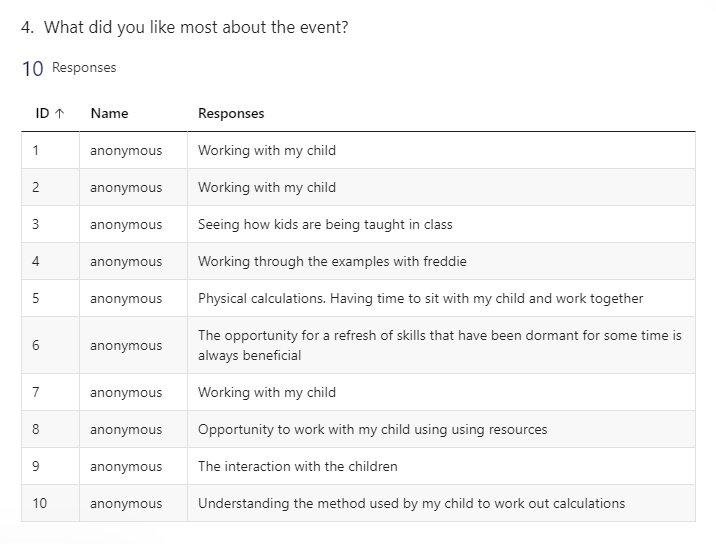The width and height of the screenshot is (716, 544).
Task: Click the Responses column header
Action: click(231, 113)
